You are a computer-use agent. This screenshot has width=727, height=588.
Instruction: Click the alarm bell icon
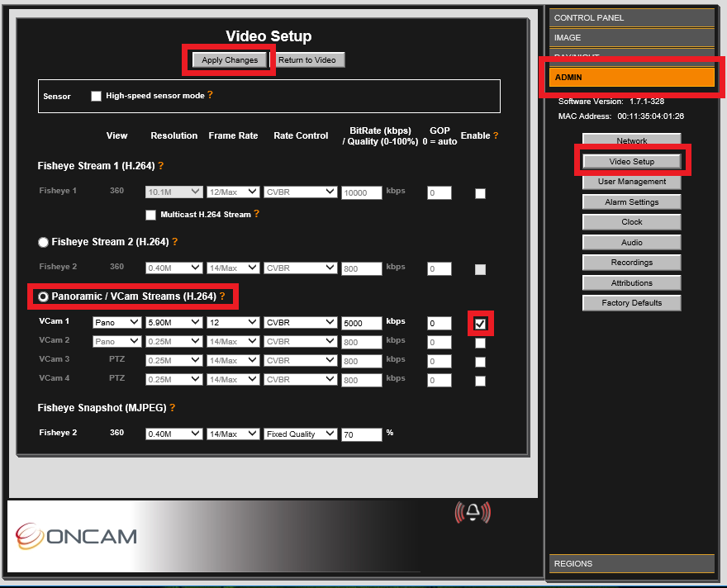point(473,513)
